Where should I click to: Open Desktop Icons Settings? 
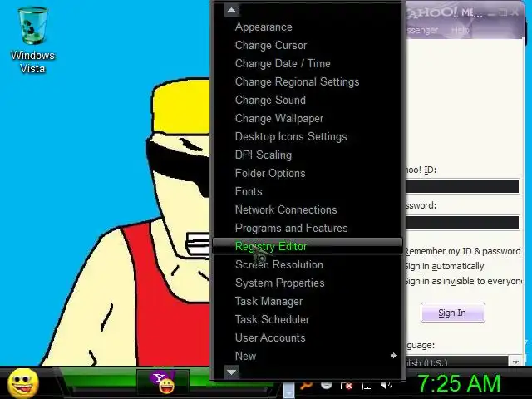pos(291,136)
